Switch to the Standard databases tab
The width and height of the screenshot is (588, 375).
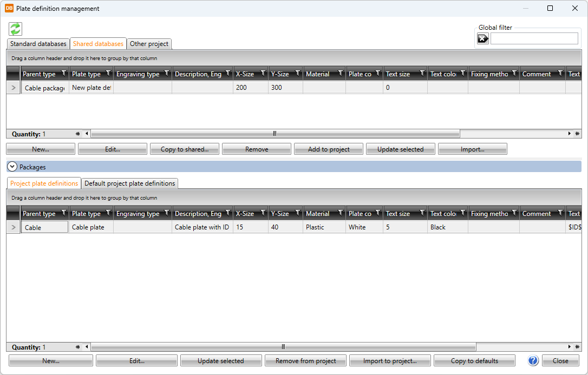point(38,44)
